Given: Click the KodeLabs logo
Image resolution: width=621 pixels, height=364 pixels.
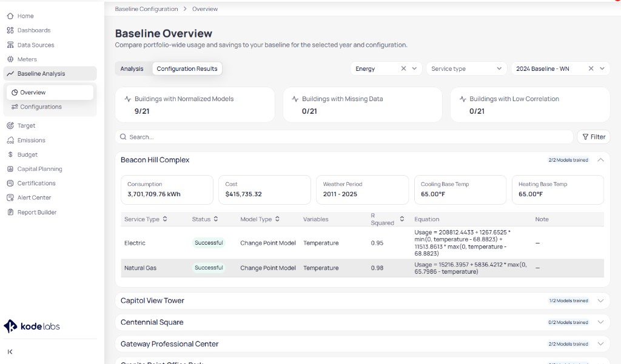Looking at the screenshot, I should click(x=32, y=326).
